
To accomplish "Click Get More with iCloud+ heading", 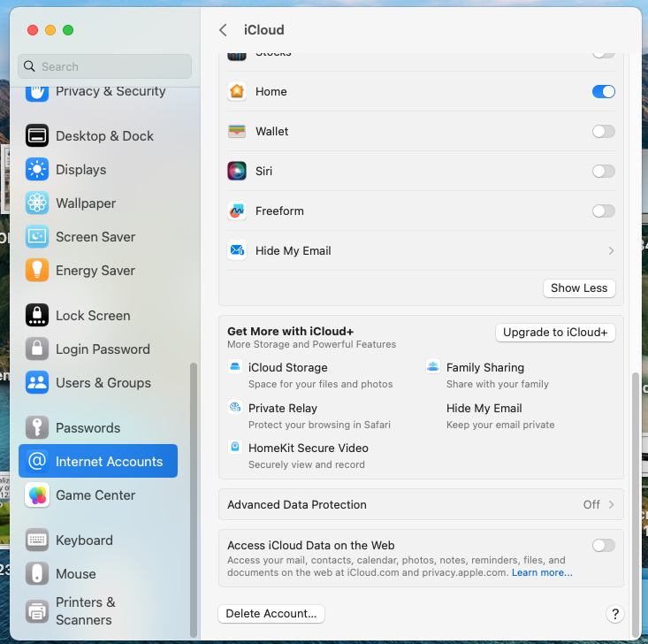I will pos(291,332).
